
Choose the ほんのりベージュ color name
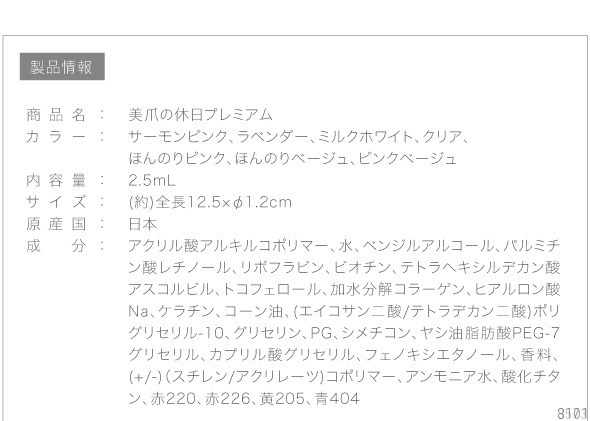292,158
